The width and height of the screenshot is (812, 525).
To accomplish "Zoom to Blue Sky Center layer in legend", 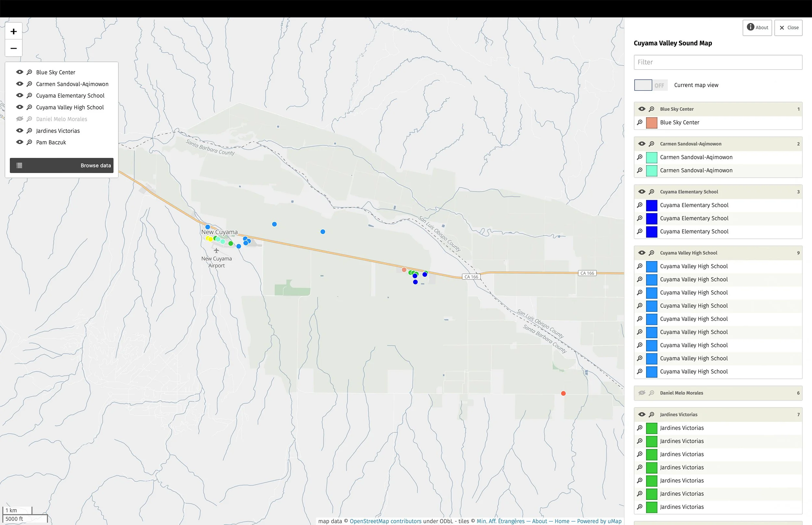I will [30, 72].
